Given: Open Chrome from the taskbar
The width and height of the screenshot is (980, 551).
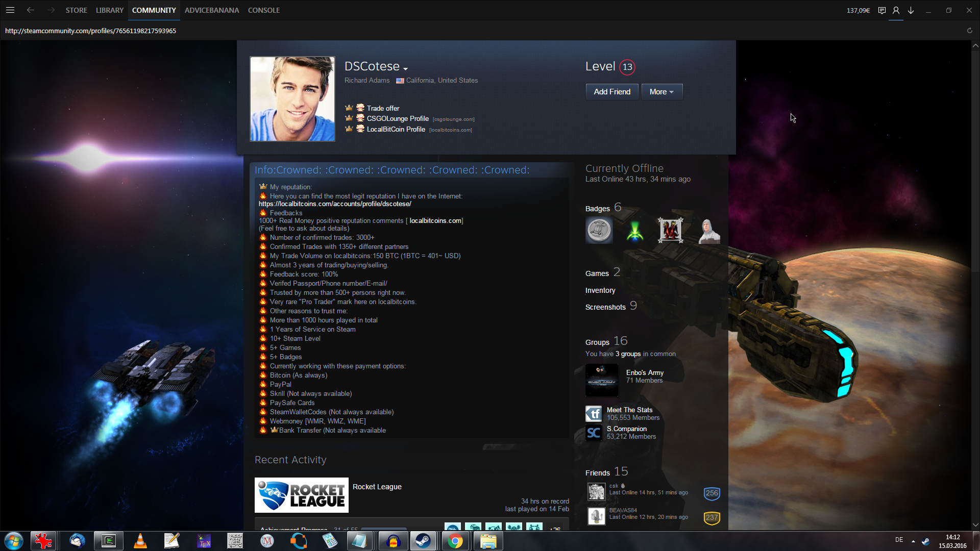Looking at the screenshot, I should 455,541.
